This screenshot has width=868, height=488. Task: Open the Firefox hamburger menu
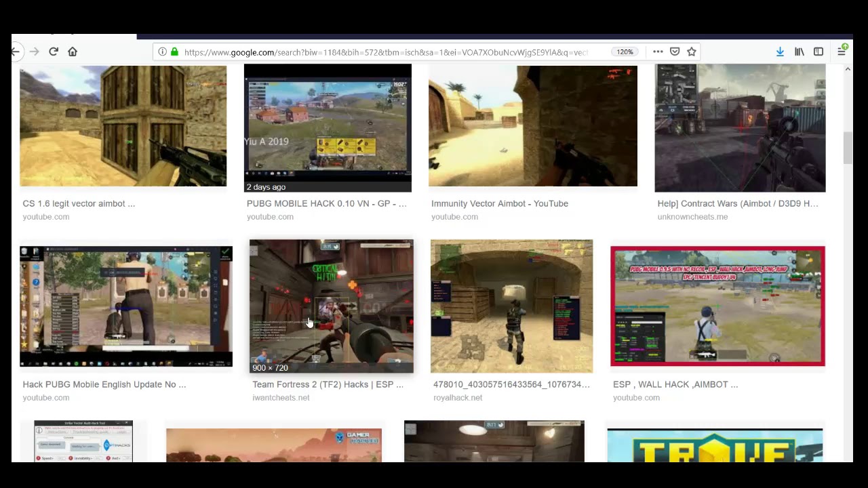tap(842, 52)
